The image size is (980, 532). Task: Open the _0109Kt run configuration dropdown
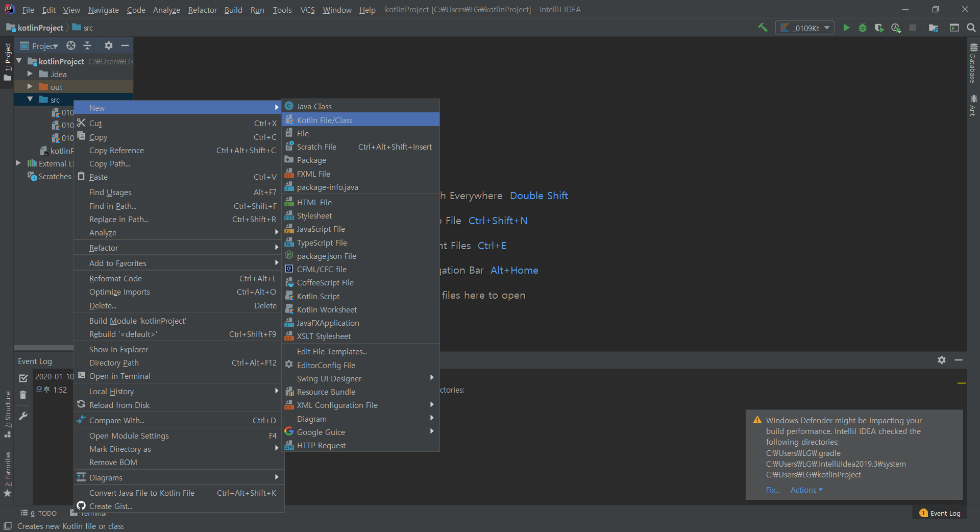[x=805, y=28]
